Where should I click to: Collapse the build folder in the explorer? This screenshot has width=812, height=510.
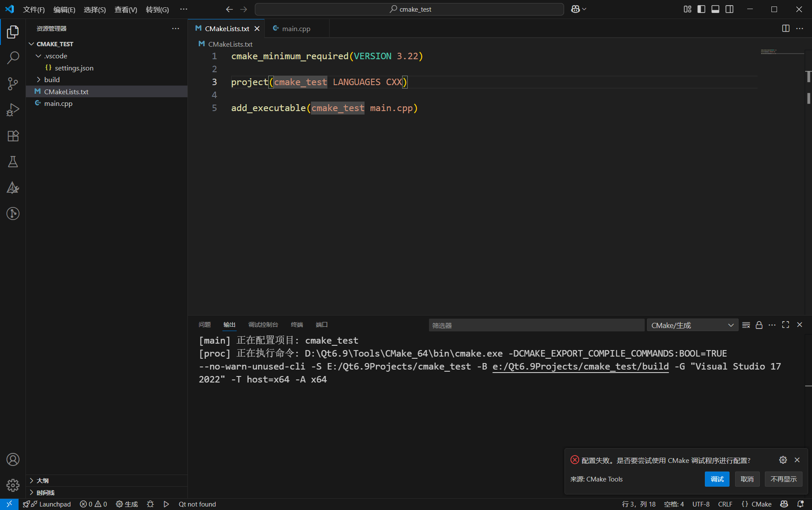point(38,80)
